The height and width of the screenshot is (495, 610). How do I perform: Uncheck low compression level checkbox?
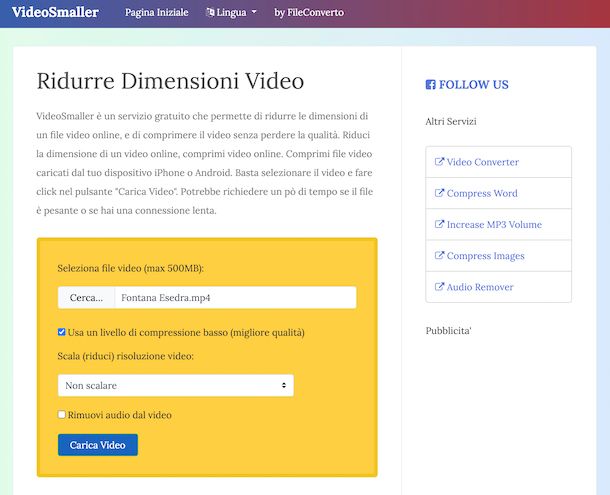pyautogui.click(x=61, y=332)
